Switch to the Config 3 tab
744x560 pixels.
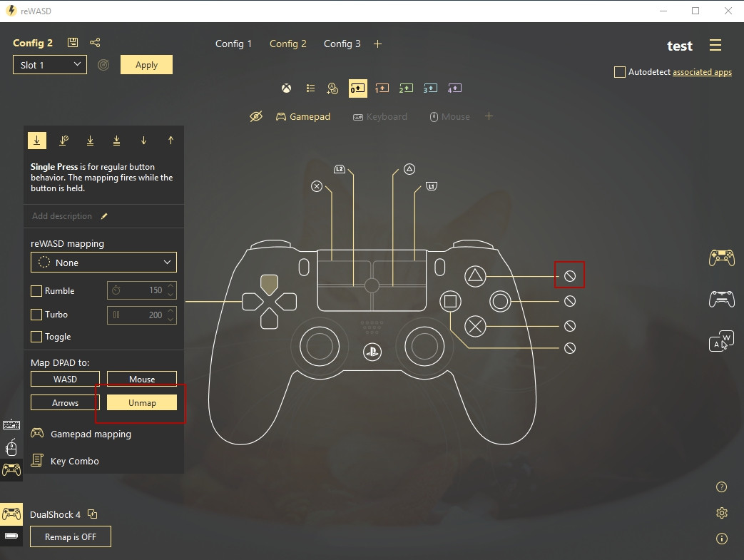tap(342, 44)
